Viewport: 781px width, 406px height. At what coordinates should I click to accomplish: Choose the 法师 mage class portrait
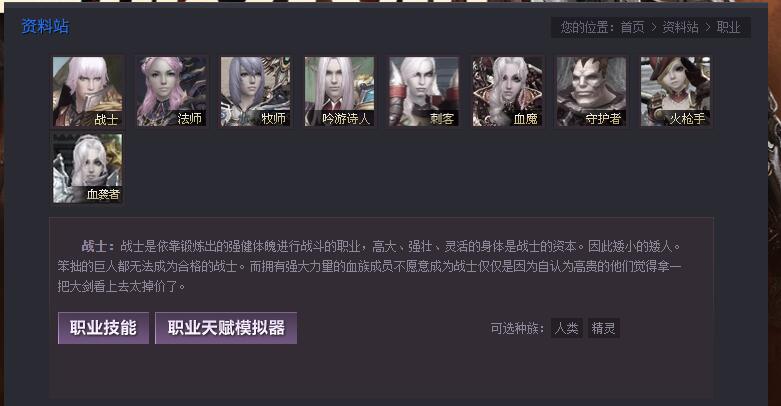click(x=171, y=91)
